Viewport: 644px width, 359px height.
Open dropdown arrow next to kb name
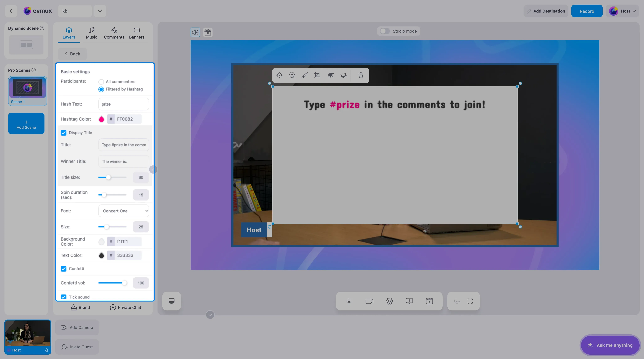click(x=100, y=11)
